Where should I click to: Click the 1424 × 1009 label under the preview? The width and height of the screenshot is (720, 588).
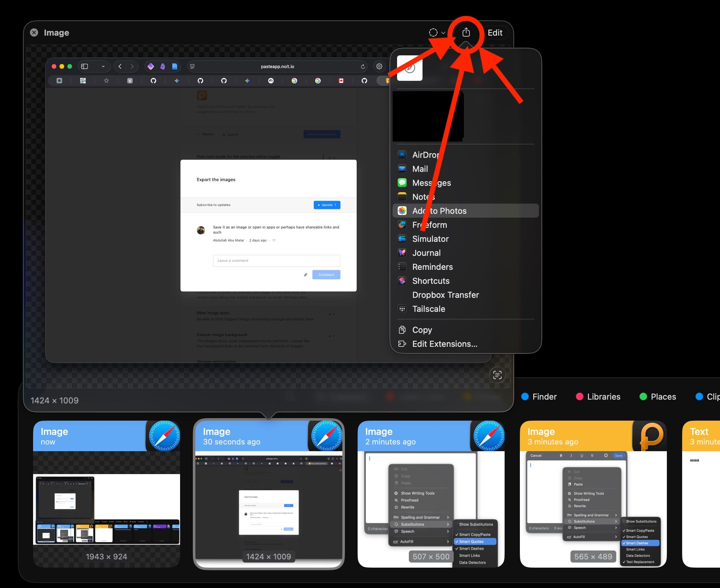tap(54, 400)
